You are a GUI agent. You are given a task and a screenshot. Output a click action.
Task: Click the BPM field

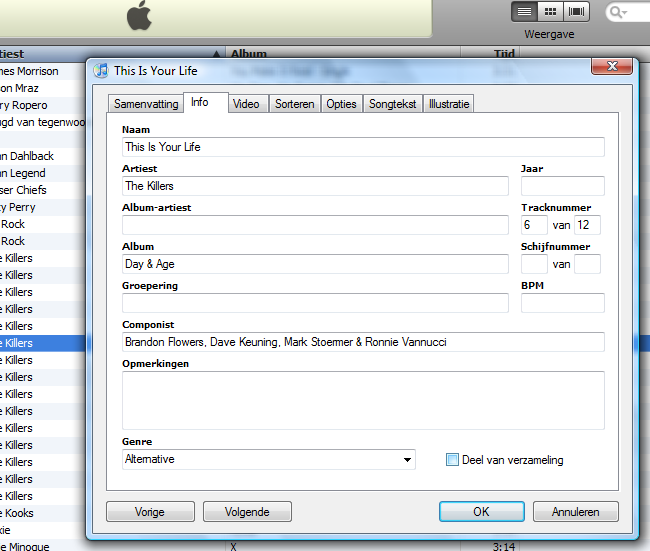(x=563, y=303)
